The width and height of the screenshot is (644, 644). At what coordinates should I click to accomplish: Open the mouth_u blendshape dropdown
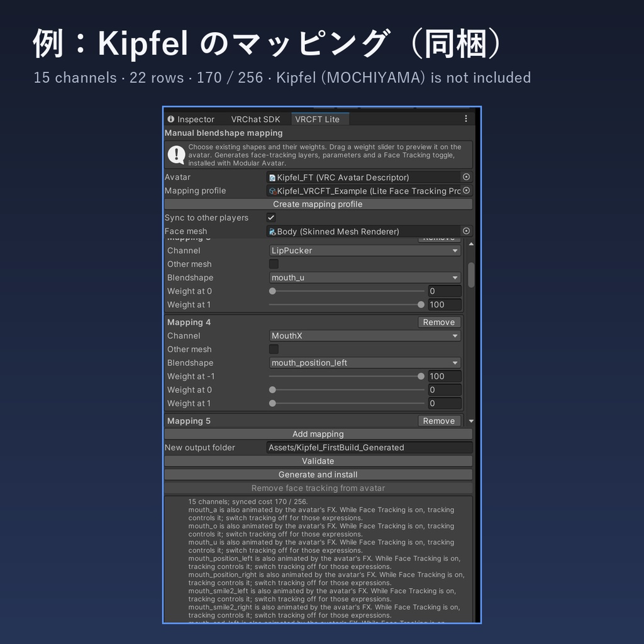point(365,277)
